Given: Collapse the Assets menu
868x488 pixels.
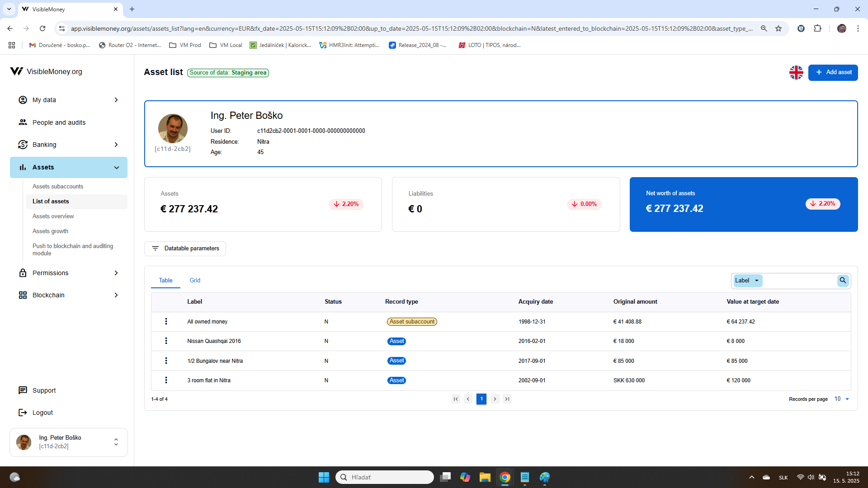Looking at the screenshot, I should [69, 167].
